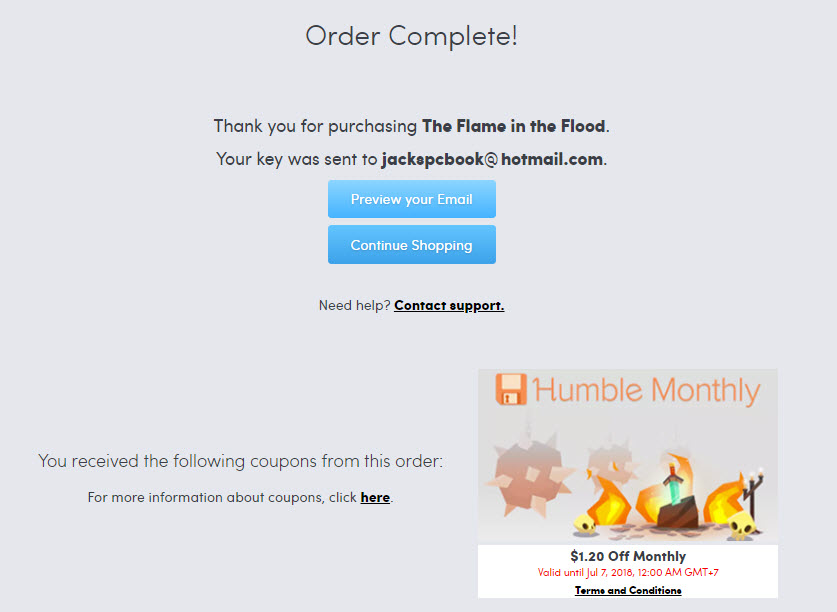837x612 pixels.
Task: Select the "$1.20 Off Monthly" coupon title
Action: [x=628, y=556]
